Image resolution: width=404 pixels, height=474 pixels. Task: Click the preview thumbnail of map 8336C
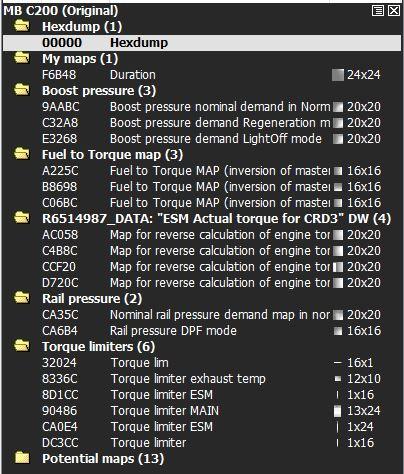coord(338,379)
